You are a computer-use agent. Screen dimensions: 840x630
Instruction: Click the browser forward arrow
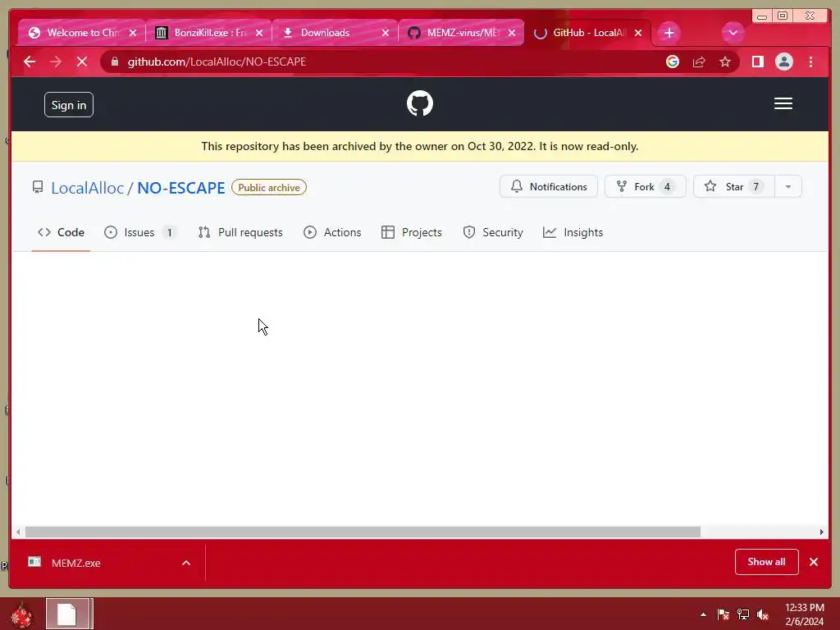(56, 62)
